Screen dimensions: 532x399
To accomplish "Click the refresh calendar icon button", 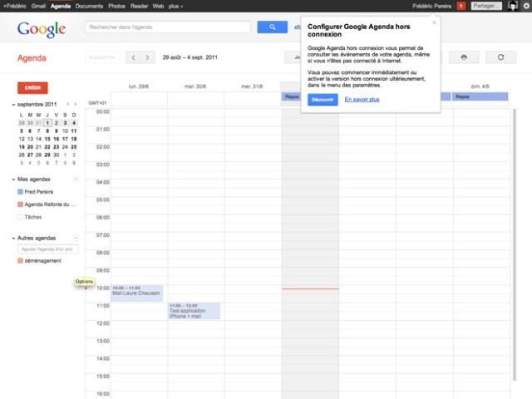I will point(500,57).
